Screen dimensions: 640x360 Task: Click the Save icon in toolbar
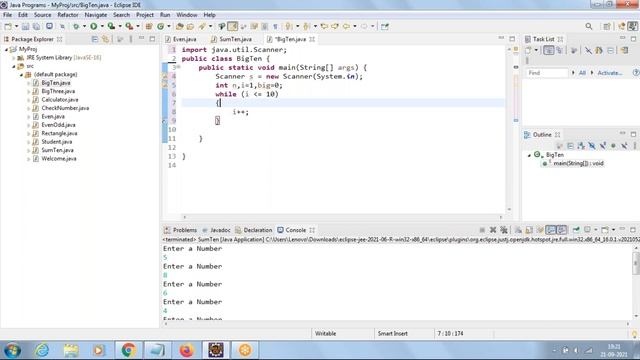point(25,27)
